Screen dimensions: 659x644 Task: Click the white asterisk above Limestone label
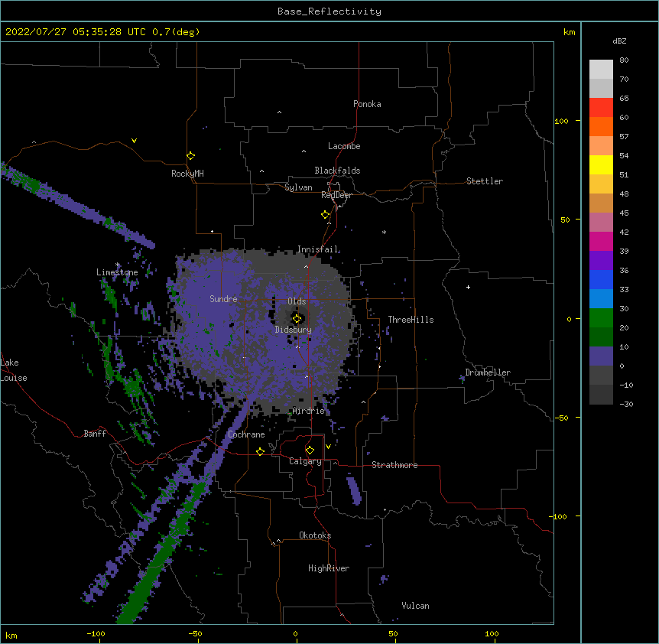click(118, 265)
